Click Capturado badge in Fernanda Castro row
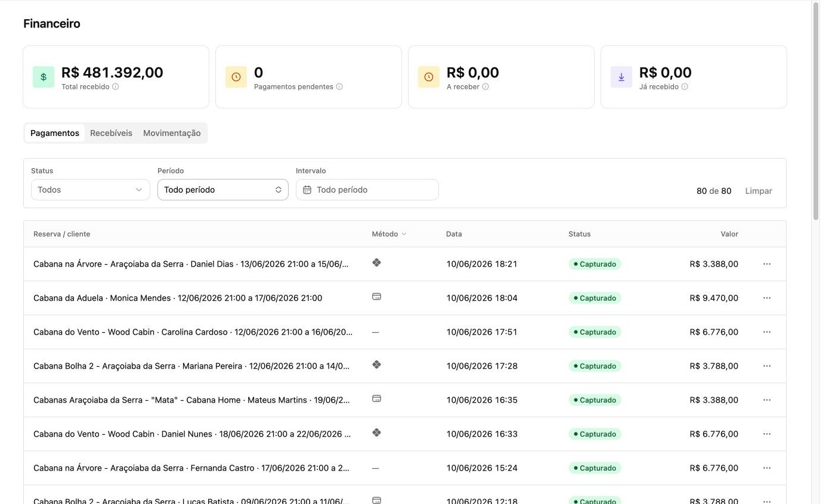 click(595, 468)
